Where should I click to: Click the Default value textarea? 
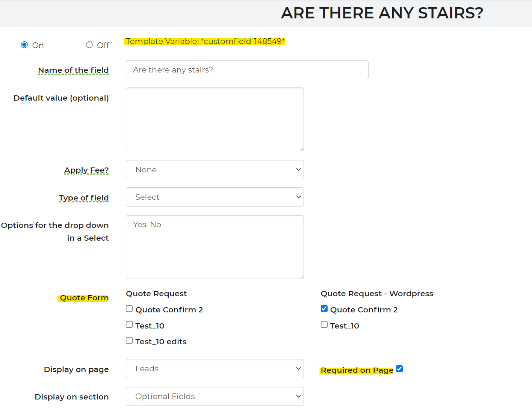tap(215, 119)
